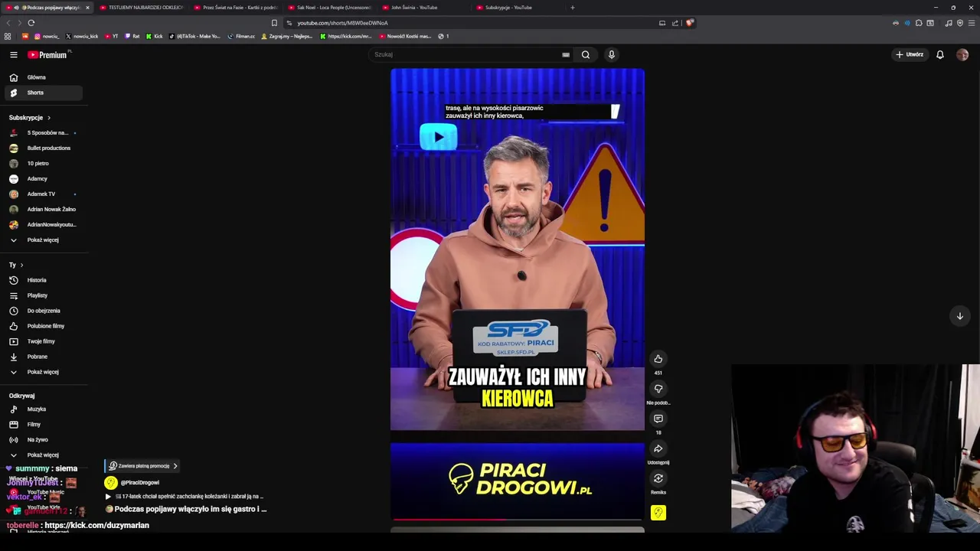Open the Bullet productions channel

(x=43, y=148)
